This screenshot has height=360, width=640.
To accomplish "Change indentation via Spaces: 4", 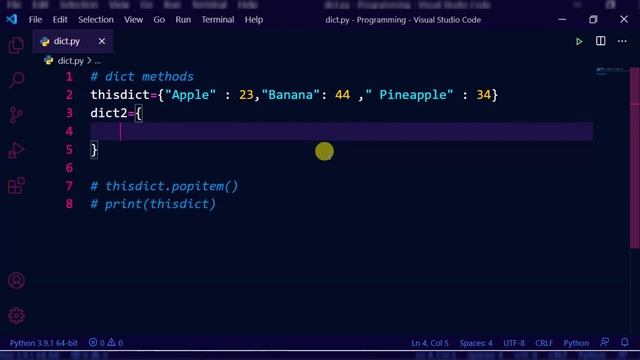I will pos(476,343).
